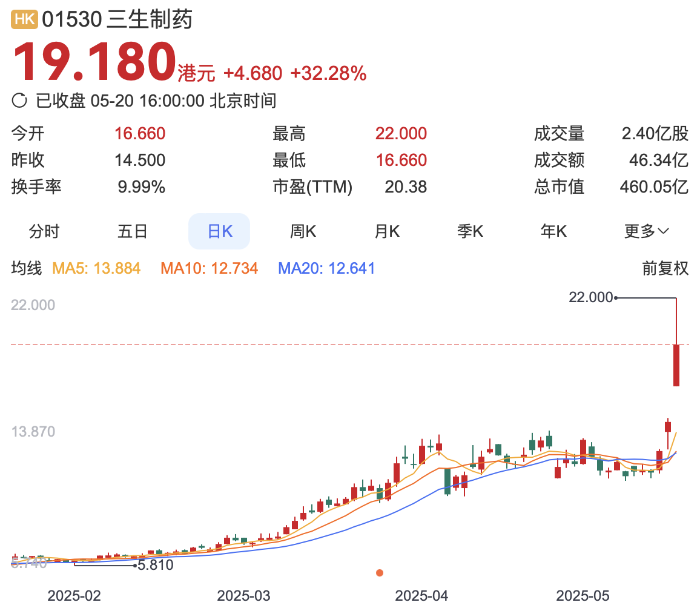700x608 pixels.
Task: Switch to the 季K chart tab
Action: tap(470, 231)
